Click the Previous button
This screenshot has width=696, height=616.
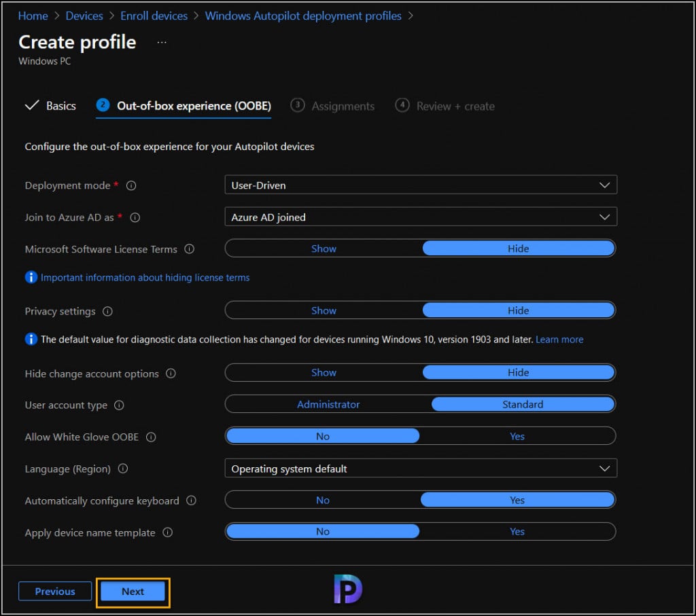(55, 592)
